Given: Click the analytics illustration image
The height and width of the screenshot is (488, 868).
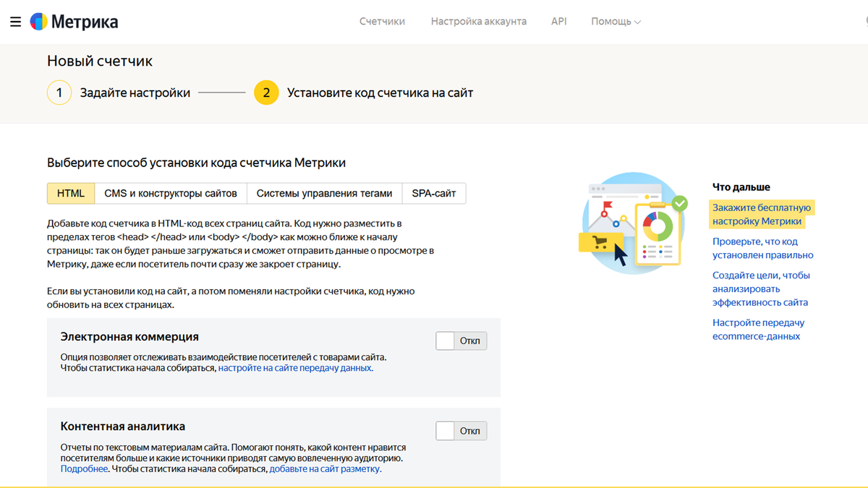Looking at the screenshot, I should [x=634, y=223].
